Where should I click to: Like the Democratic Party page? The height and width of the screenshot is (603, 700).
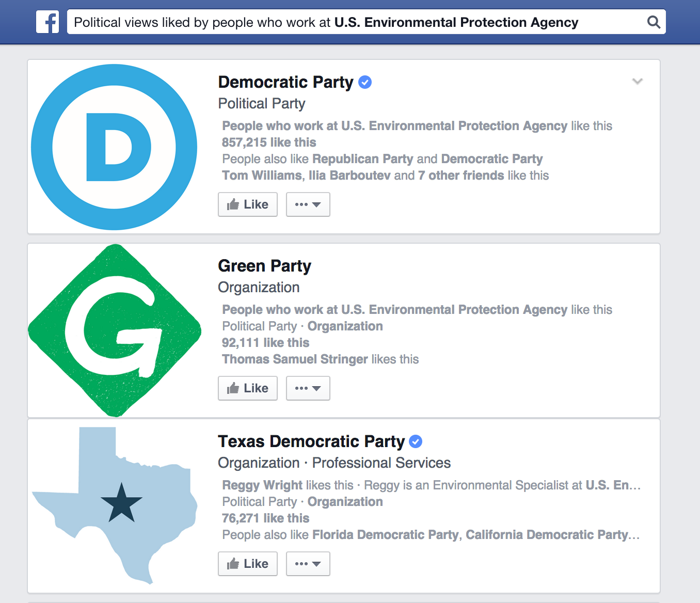coord(248,204)
